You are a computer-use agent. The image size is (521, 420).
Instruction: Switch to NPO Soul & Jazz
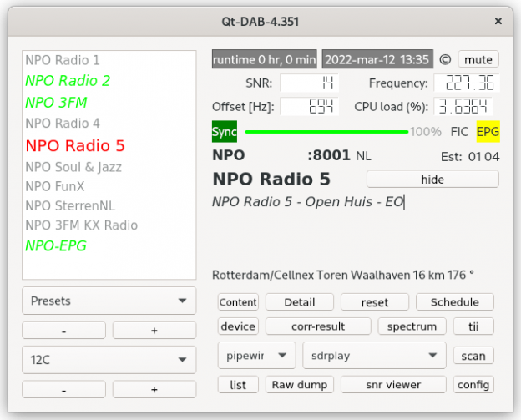click(x=73, y=167)
